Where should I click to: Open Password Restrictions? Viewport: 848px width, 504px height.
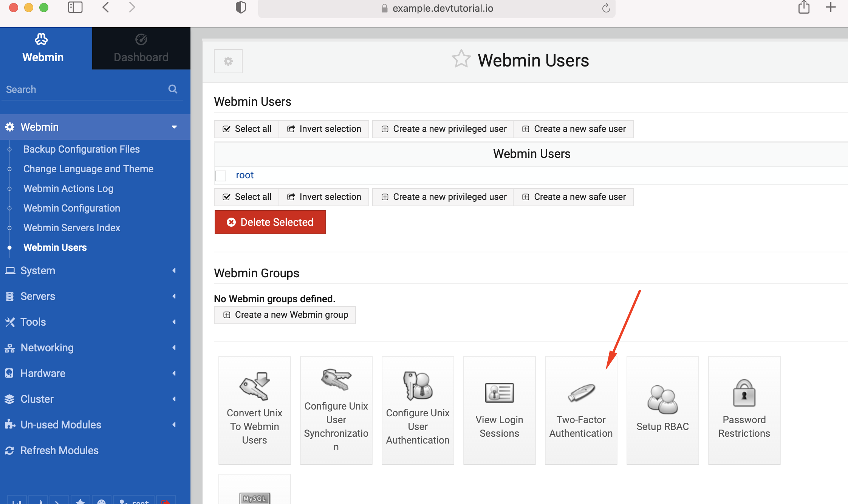(744, 410)
